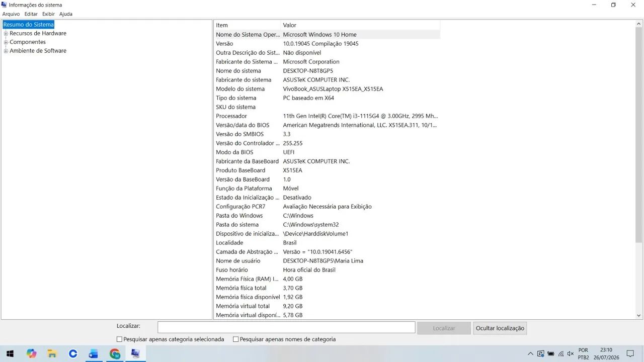Select the Versão row

tap(327, 44)
